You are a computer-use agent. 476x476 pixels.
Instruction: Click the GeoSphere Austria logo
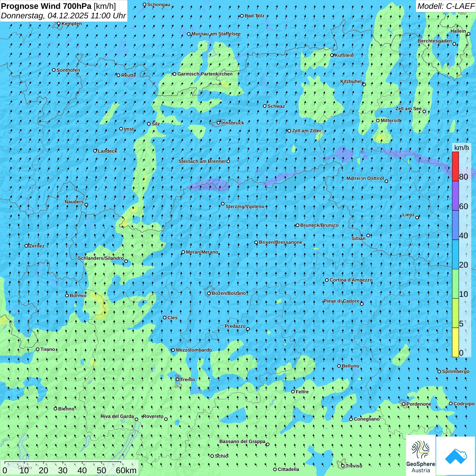tap(421, 456)
